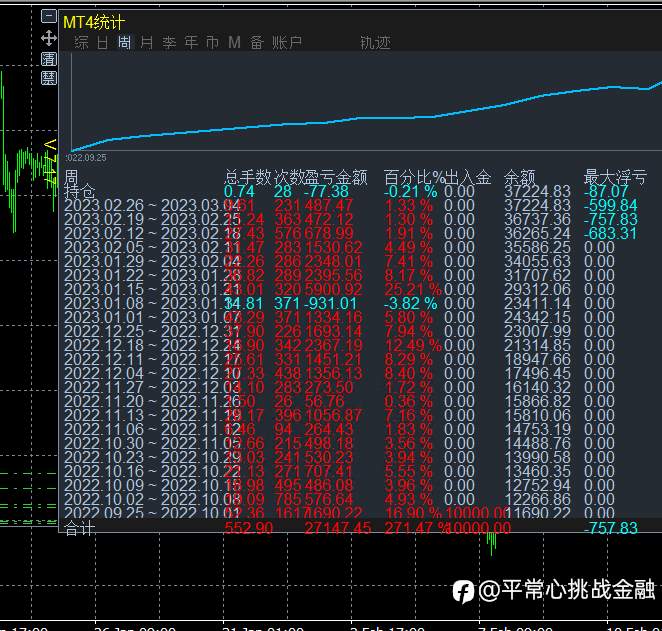The width and height of the screenshot is (662, 631).
Task: Click the 清 clear icon on left edge
Action: click(49, 59)
